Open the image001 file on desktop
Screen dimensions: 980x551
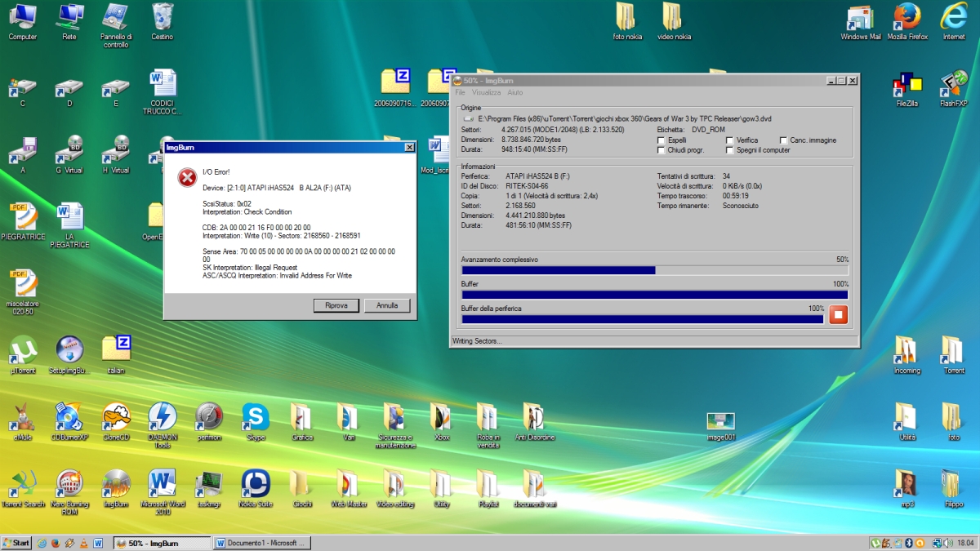[721, 426]
